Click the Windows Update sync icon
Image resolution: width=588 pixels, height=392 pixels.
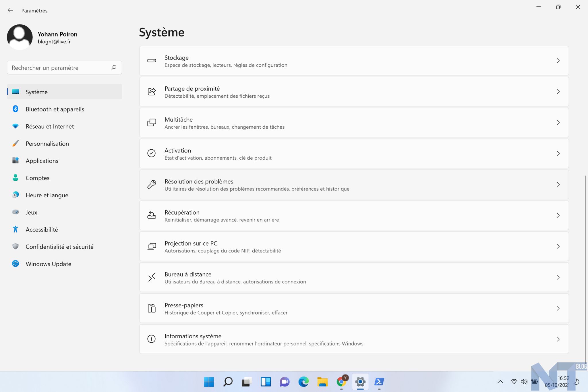pyautogui.click(x=16, y=264)
